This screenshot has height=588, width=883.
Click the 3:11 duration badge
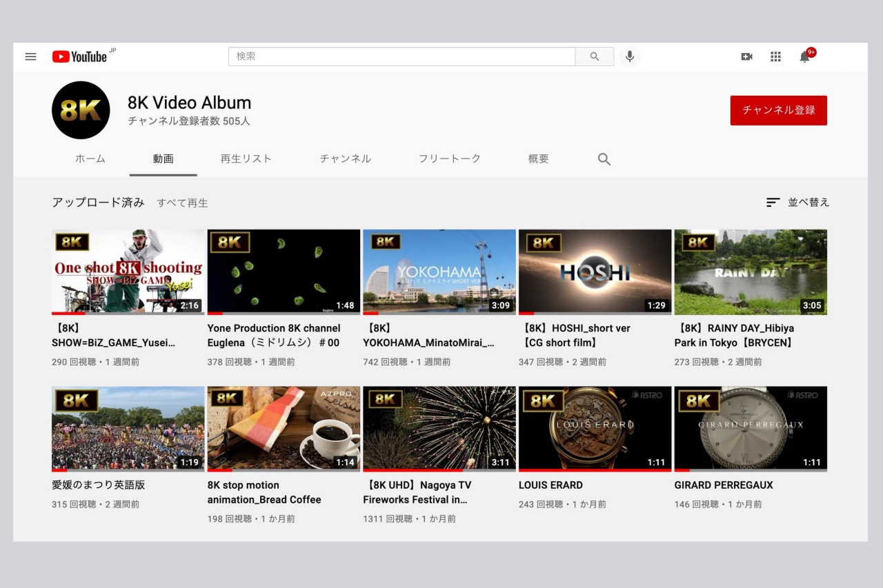500,463
